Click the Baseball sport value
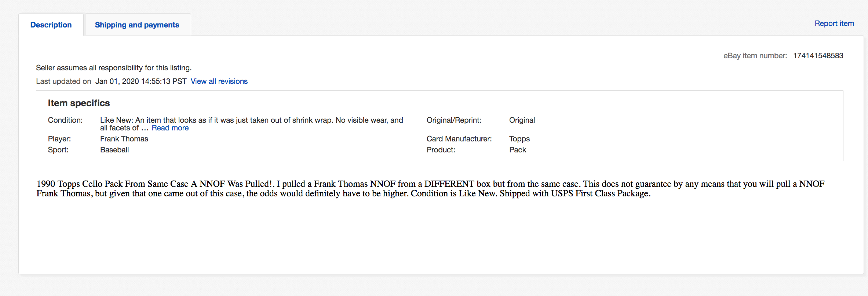Viewport: 868px width, 296px height. coord(114,150)
